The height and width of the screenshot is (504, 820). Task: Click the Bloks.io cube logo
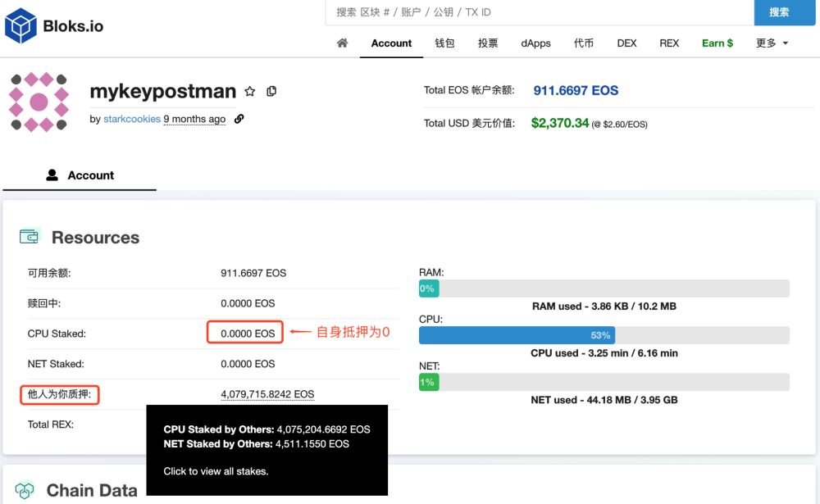tap(20, 25)
